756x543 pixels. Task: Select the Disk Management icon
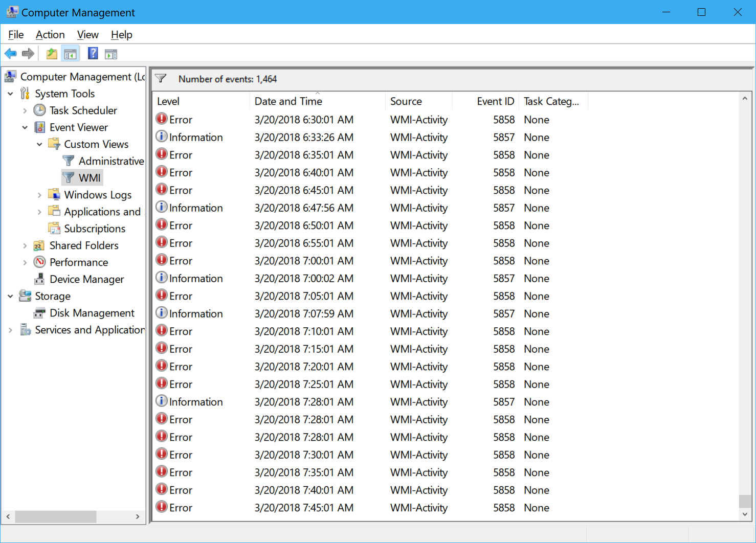39,312
